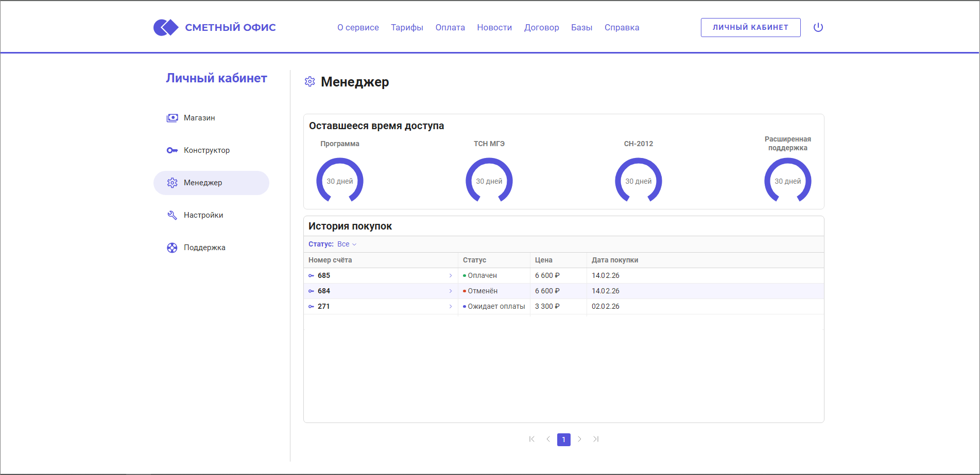This screenshot has height=475, width=980.
Task: Sort by Дата покупки column header
Action: pyautogui.click(x=615, y=260)
